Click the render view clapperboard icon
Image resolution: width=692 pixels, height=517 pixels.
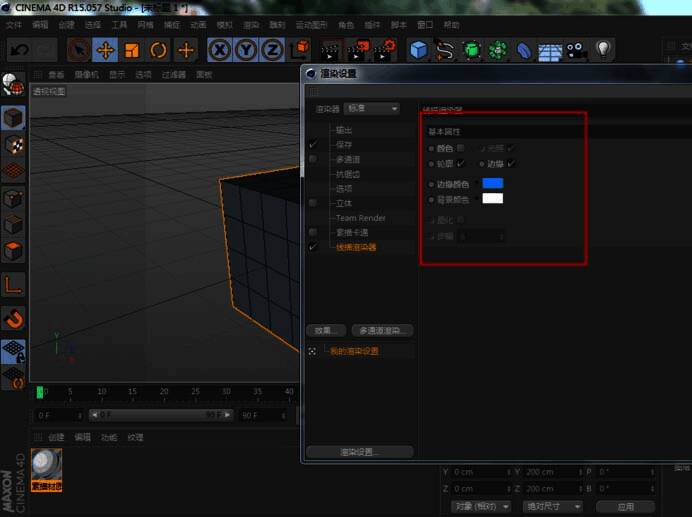click(x=331, y=50)
